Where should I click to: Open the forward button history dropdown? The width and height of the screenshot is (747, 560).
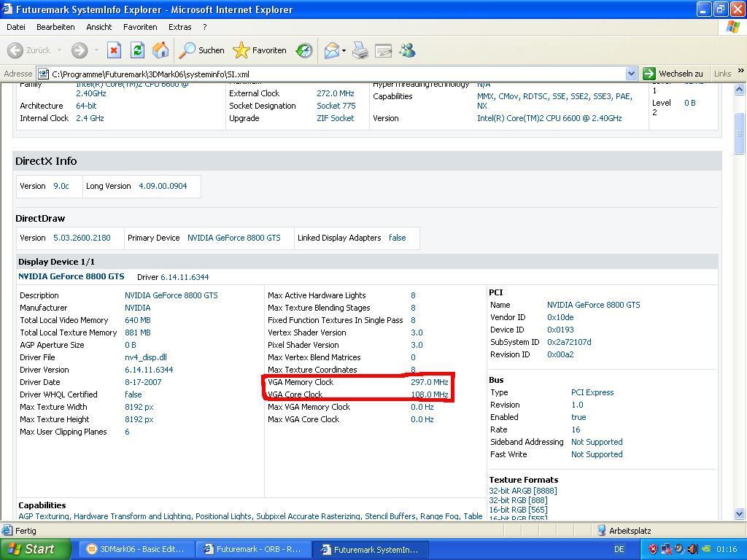coord(96,50)
